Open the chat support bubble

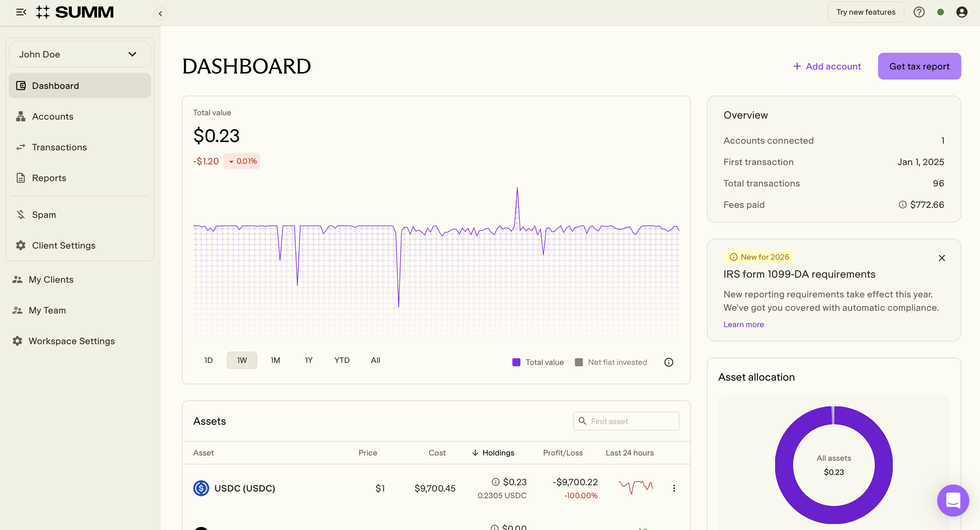(x=953, y=500)
